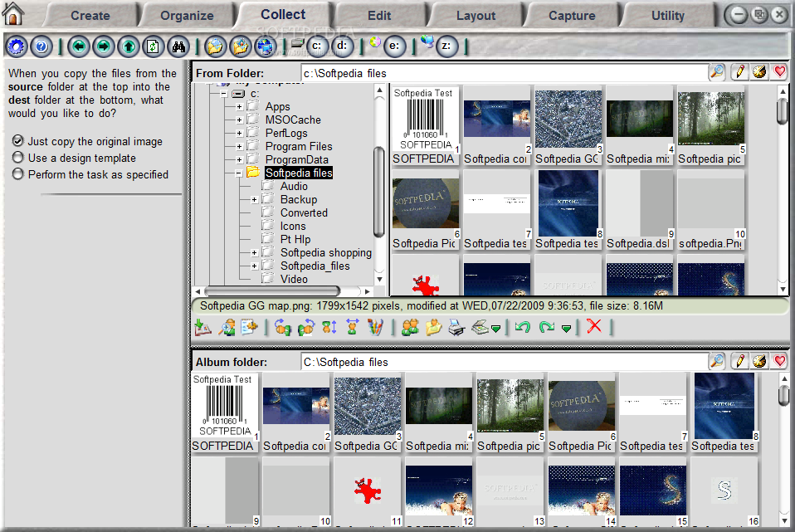The image size is (795, 532).
Task: Open the binoculars search icon
Action: click(x=178, y=46)
